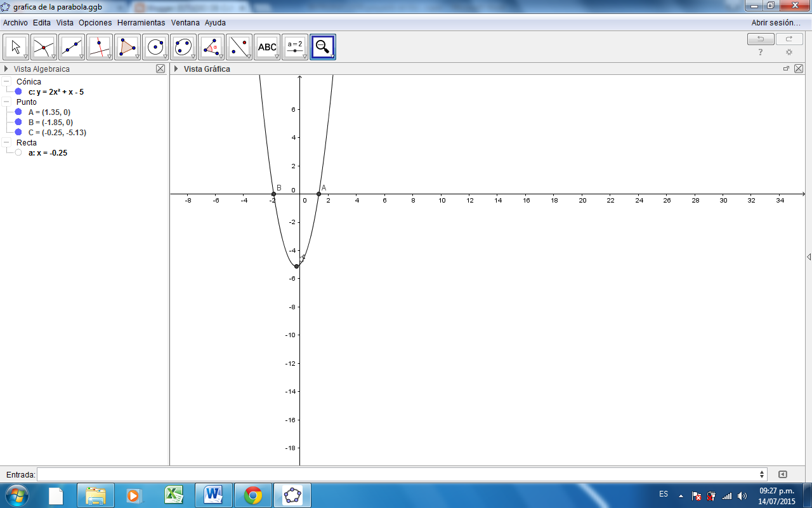Collapse the Cónica group
Image resolution: width=812 pixels, height=508 pixels.
click(x=6, y=83)
